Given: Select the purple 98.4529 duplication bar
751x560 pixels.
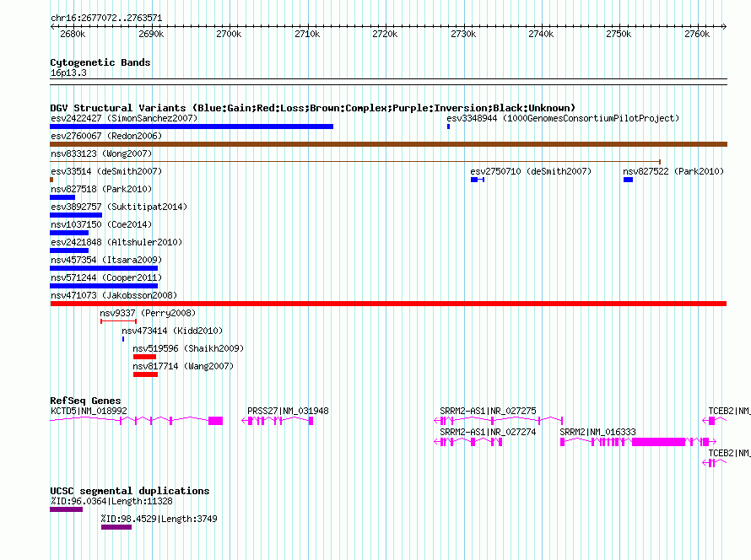Looking at the screenshot, I should [x=116, y=527].
